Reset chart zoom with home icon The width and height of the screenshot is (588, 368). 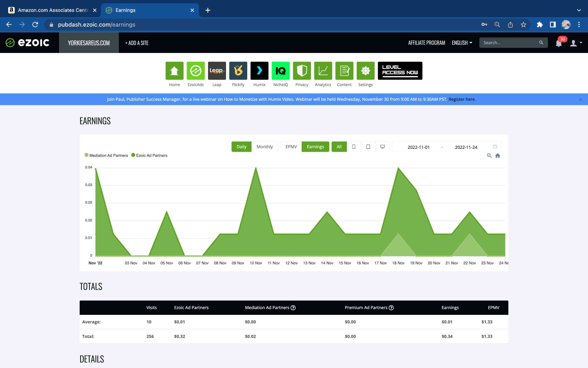[498, 156]
